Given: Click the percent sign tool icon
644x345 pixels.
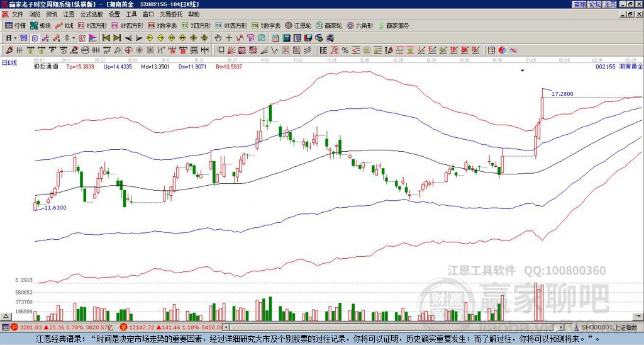Looking at the screenshot, I should (x=344, y=50).
